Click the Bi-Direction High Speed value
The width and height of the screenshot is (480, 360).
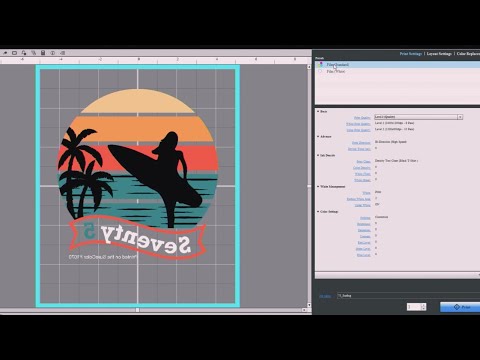pyautogui.click(x=390, y=142)
